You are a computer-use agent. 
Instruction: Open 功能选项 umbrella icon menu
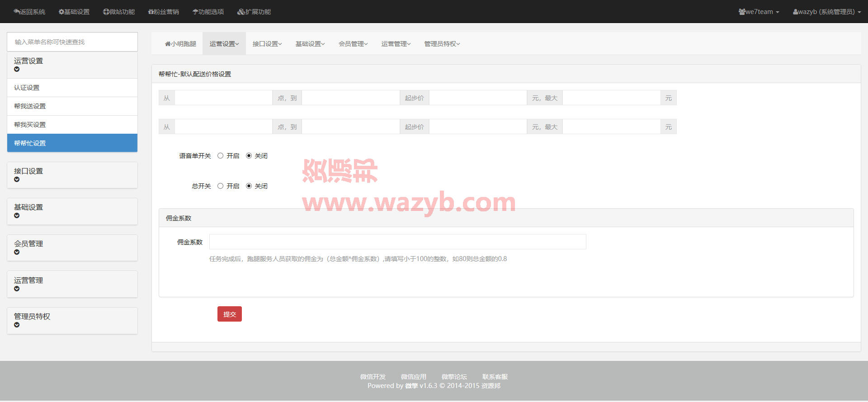(x=195, y=12)
